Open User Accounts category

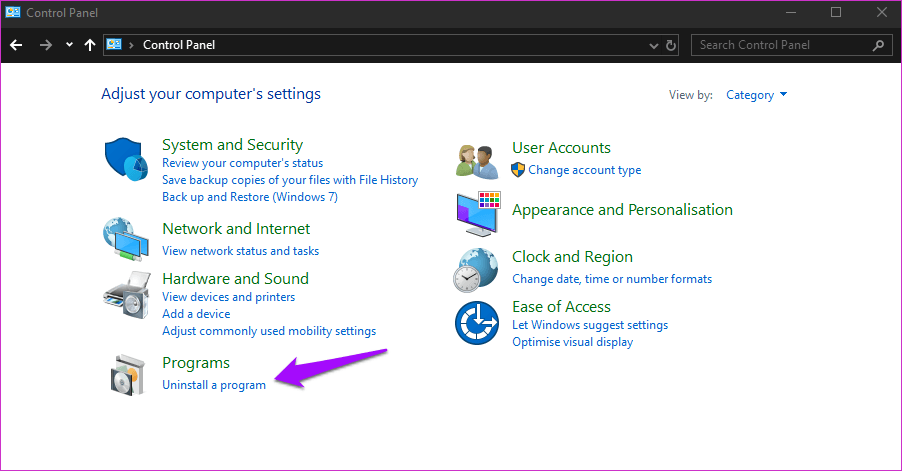(561, 148)
